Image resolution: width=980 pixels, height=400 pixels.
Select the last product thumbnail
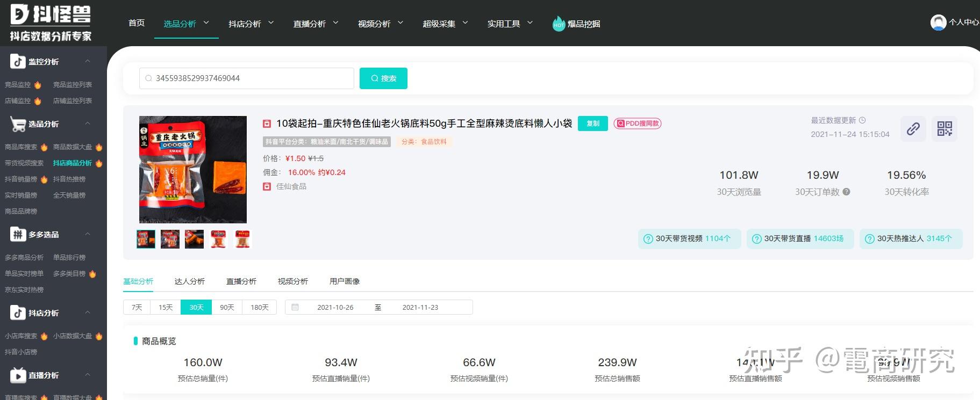242,239
